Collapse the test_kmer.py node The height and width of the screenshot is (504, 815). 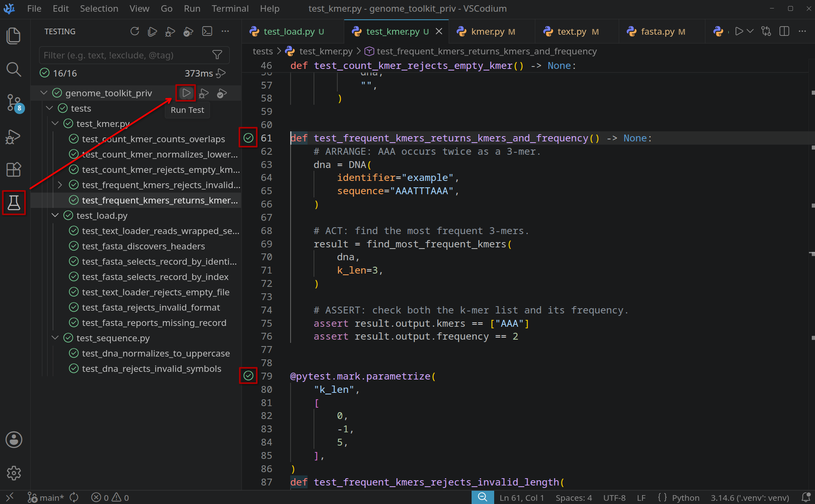[55, 124]
